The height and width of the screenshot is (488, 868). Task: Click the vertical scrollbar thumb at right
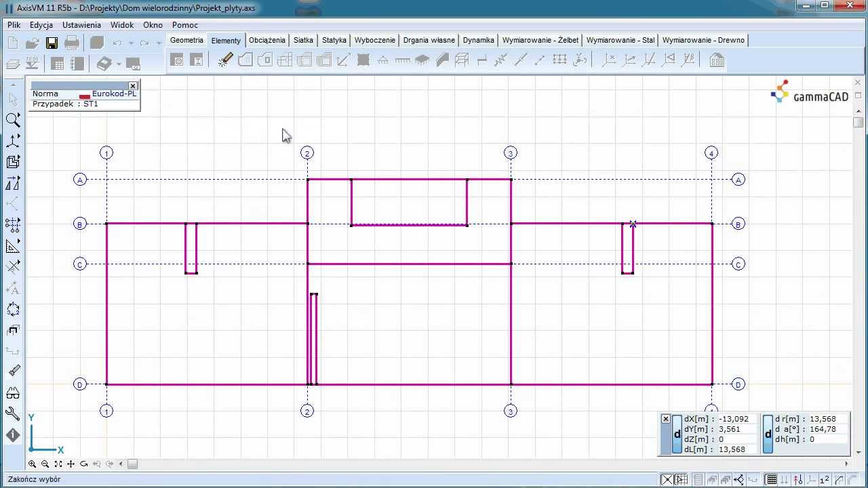pyautogui.click(x=858, y=123)
